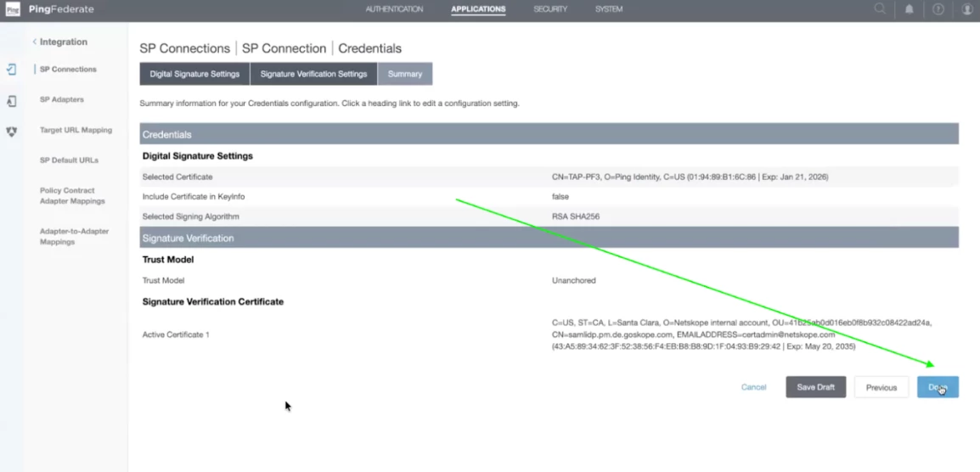Open the Applications top menu

479,9
